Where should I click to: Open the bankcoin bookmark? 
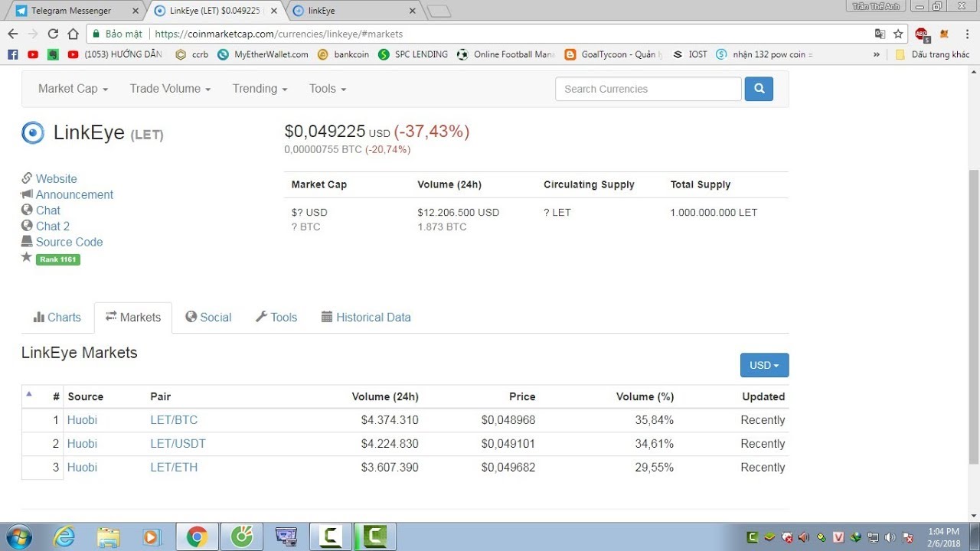pos(343,54)
